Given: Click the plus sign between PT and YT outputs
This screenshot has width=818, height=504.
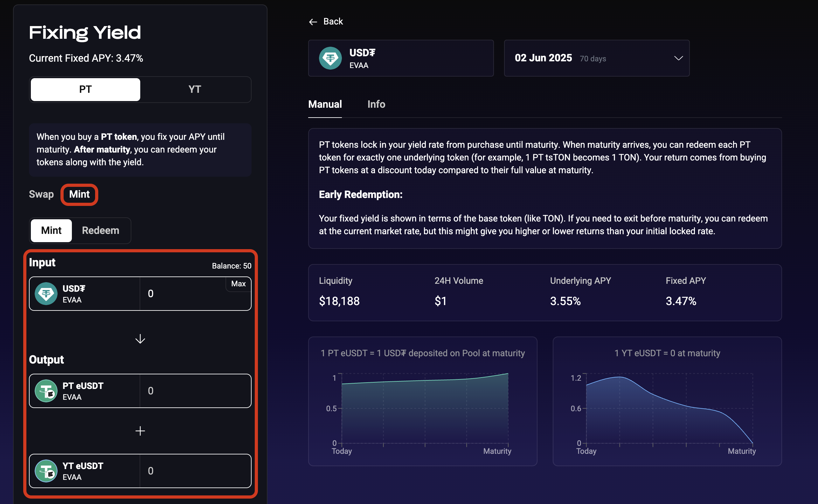Looking at the screenshot, I should point(140,431).
